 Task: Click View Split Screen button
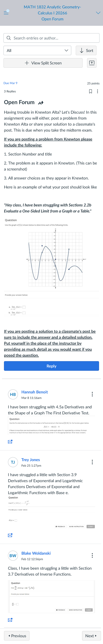coord(43,63)
